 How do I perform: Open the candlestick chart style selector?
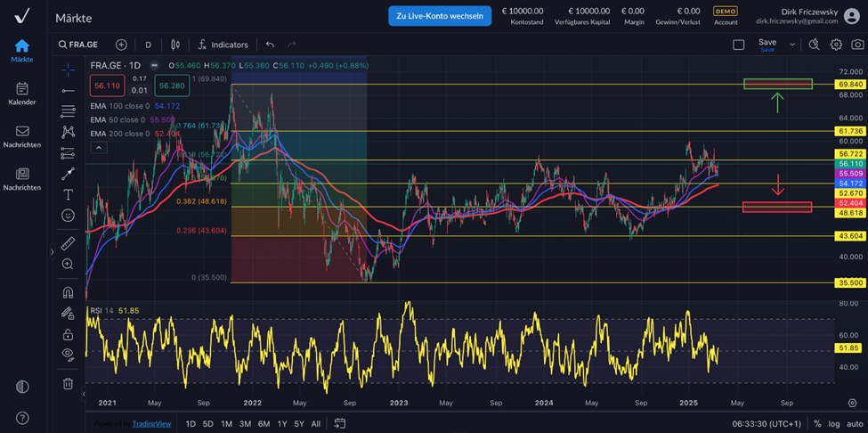click(x=175, y=45)
